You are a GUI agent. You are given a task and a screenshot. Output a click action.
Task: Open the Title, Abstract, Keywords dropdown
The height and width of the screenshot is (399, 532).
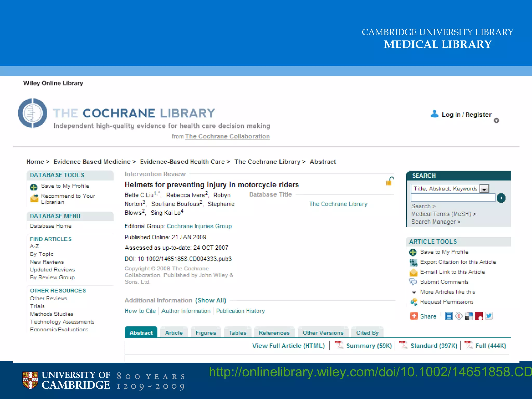coord(484,189)
